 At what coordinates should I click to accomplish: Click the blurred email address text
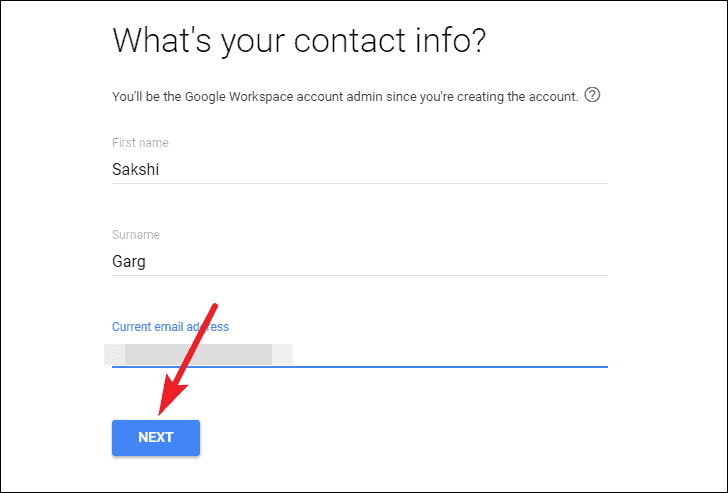tap(199, 354)
